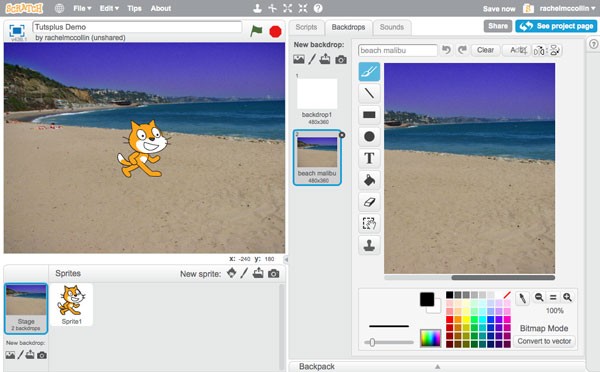The height and width of the screenshot is (372, 600).
Task: Select the Eraser tool
Action: click(369, 202)
